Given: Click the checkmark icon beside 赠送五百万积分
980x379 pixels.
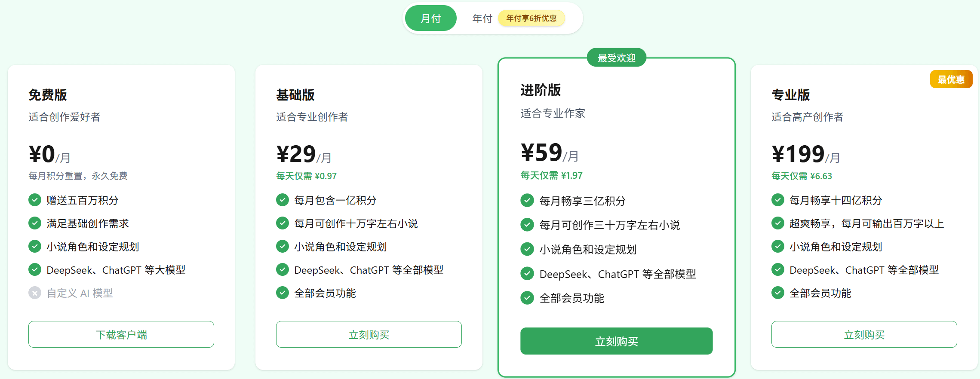Looking at the screenshot, I should click(x=35, y=200).
